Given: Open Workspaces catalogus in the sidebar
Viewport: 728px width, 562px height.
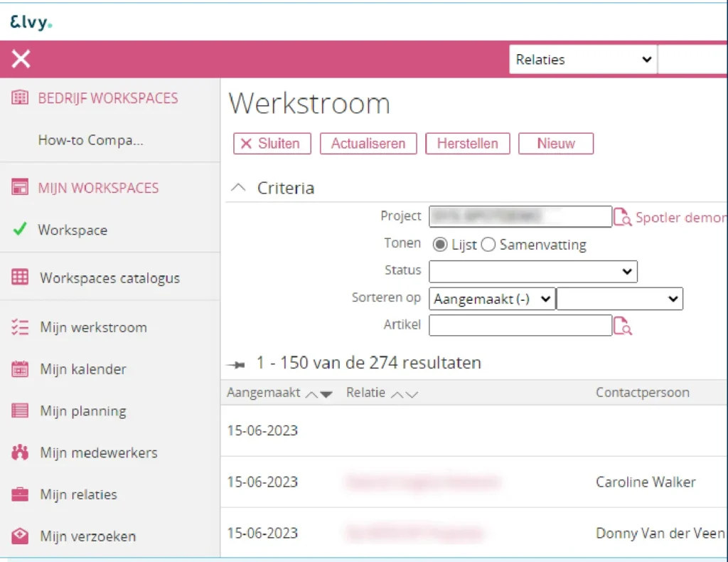Looking at the screenshot, I should point(109,278).
